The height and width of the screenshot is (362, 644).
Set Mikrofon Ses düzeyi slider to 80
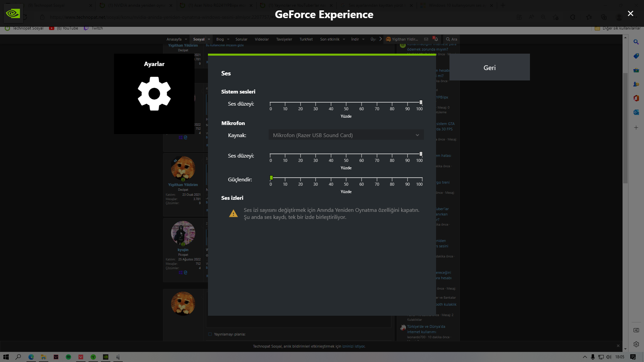(392, 154)
